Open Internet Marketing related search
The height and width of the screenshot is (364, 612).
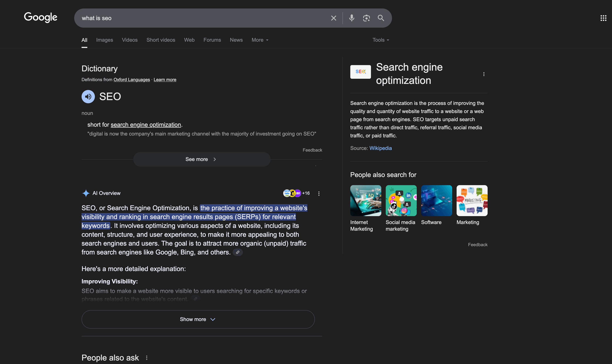(x=366, y=209)
